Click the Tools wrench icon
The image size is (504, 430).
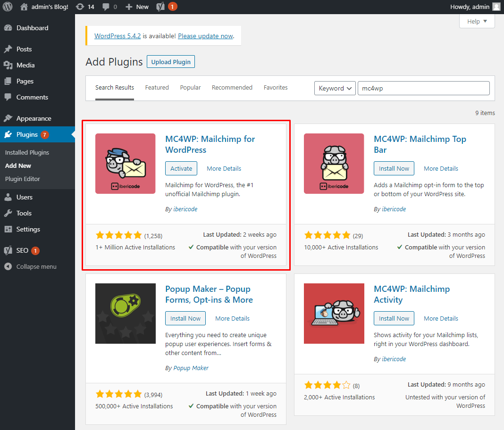[x=8, y=213]
